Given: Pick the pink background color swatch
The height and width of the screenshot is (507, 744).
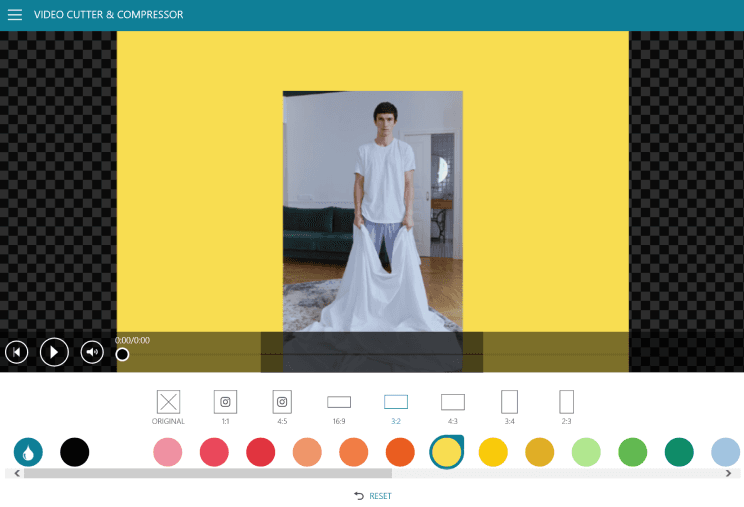Looking at the screenshot, I should point(168,452).
